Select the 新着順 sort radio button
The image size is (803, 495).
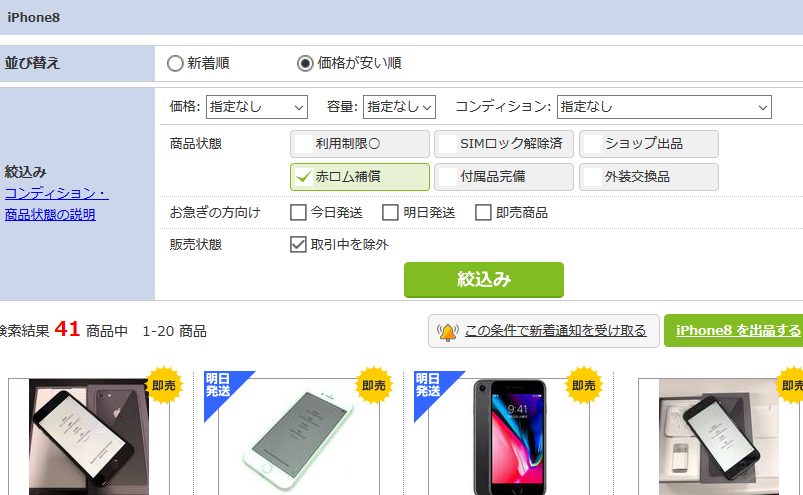175,63
